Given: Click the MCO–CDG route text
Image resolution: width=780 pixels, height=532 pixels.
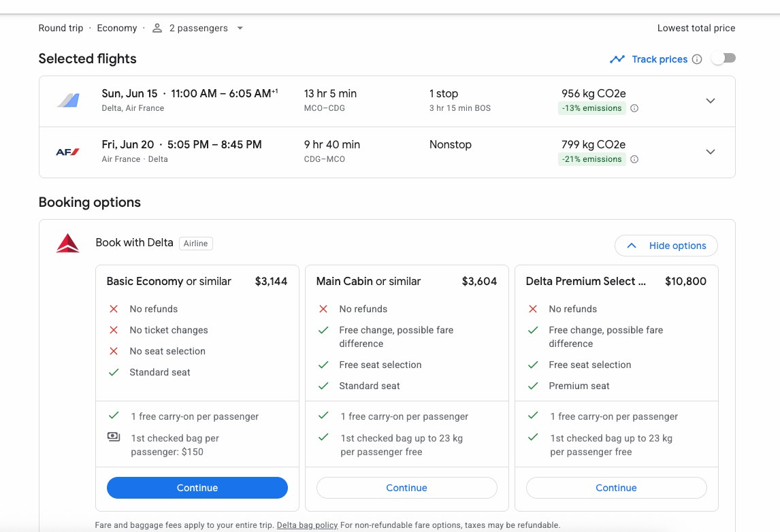Looking at the screenshot, I should 325,108.
